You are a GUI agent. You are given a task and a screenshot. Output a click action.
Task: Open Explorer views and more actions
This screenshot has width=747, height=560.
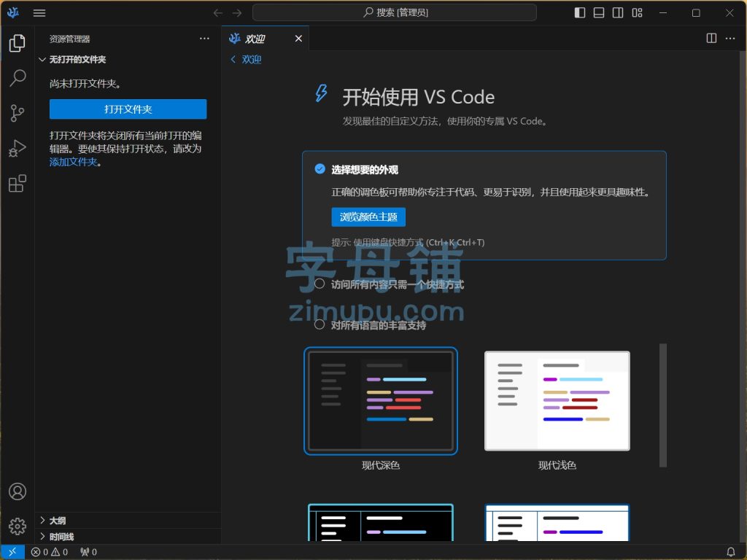pos(204,39)
